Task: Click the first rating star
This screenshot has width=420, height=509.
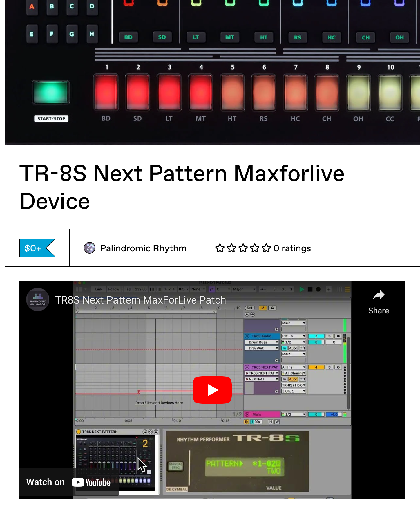Action: point(220,248)
